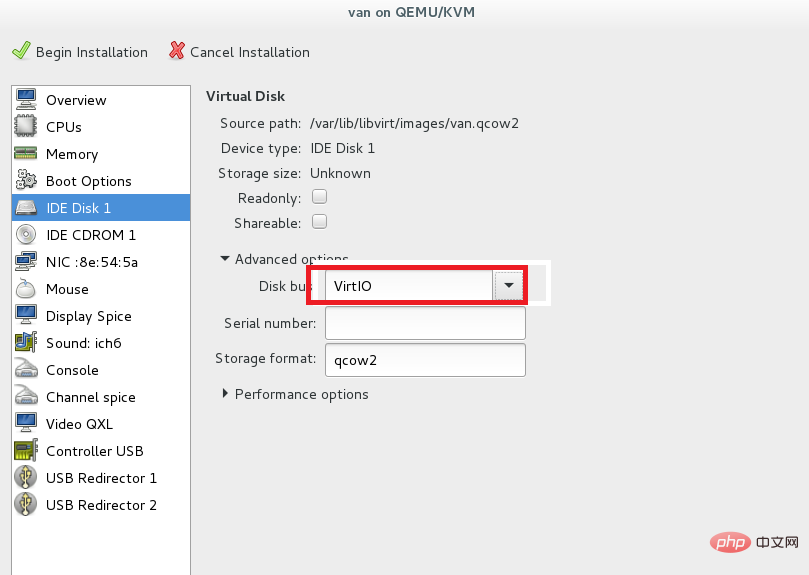
Task: Select the IDE CDROM 1 disc icon
Action: point(25,234)
